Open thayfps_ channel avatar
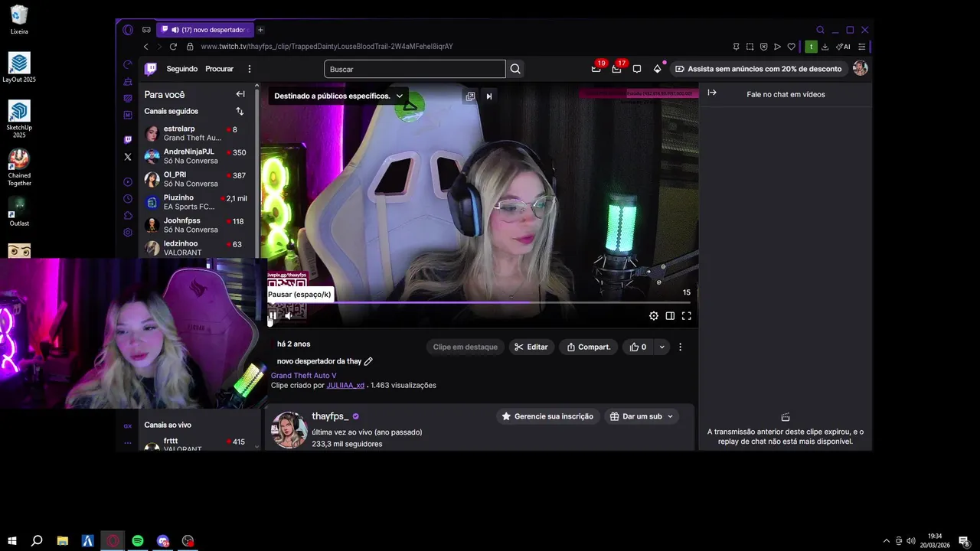 (290, 430)
